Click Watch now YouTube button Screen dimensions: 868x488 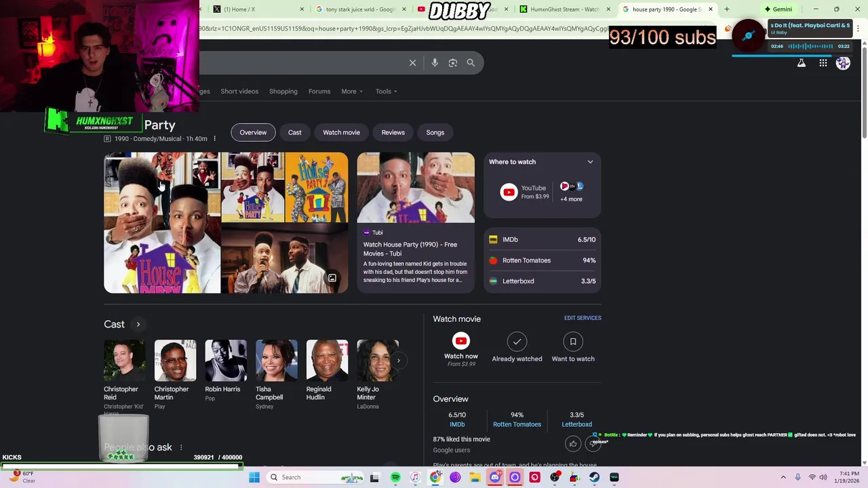point(461,349)
